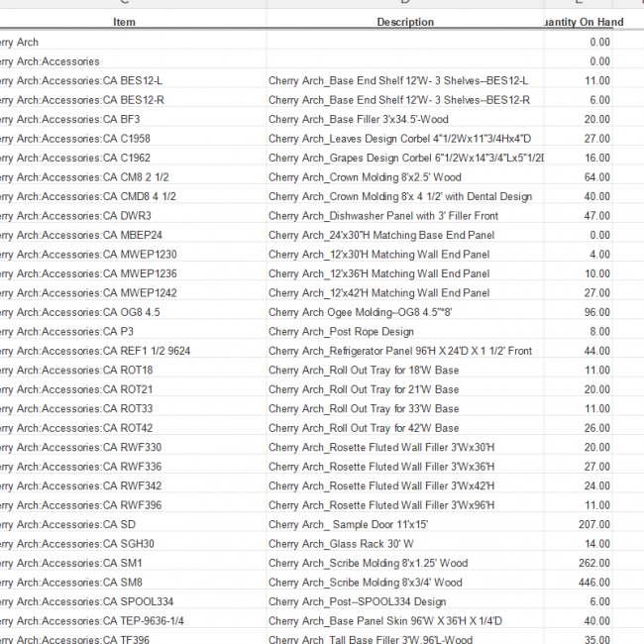Select the Quantity On Hand column header
Image resolution: width=644 pixels, height=644 pixels.
point(578,22)
